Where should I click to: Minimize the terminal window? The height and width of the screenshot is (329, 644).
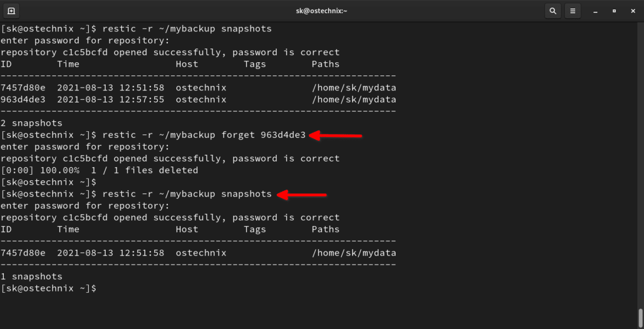[x=594, y=10]
